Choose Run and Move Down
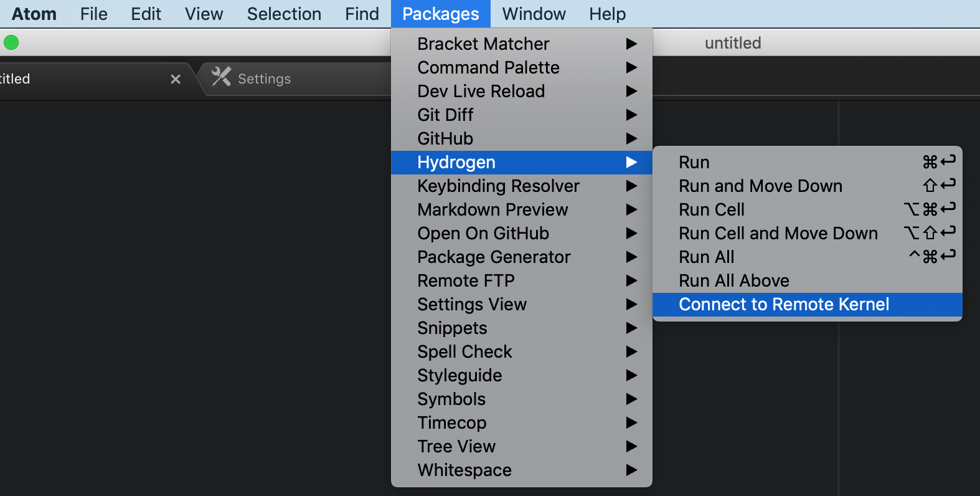 click(760, 186)
